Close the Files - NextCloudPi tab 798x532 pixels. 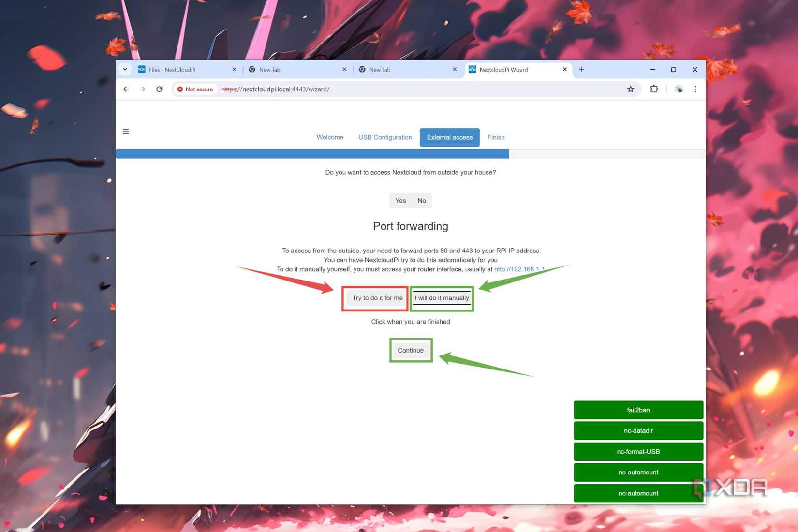(x=234, y=70)
